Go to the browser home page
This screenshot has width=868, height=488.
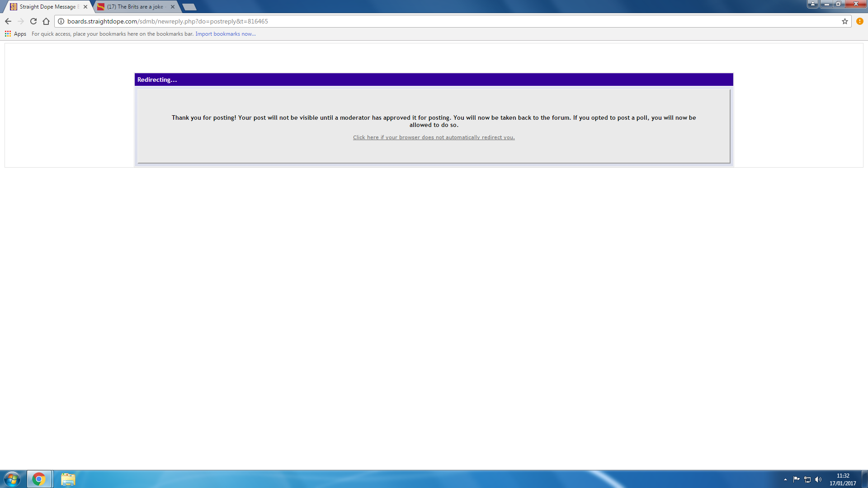click(46, 21)
